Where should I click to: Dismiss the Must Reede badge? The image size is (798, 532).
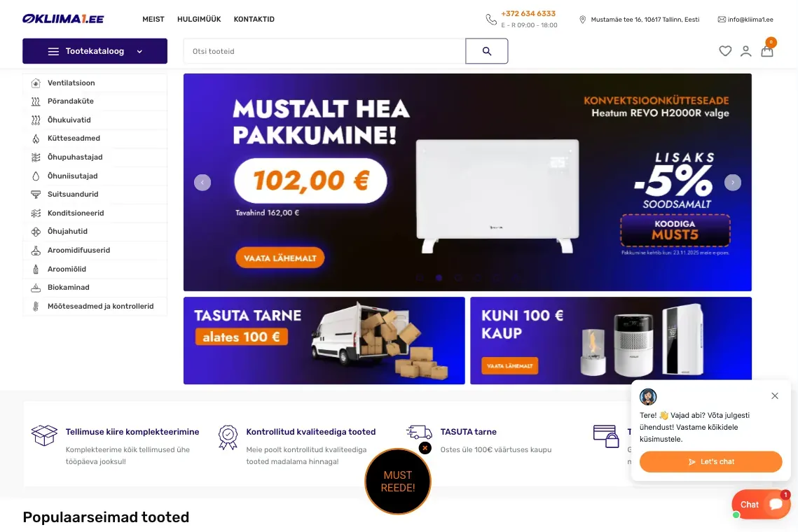coord(425,448)
